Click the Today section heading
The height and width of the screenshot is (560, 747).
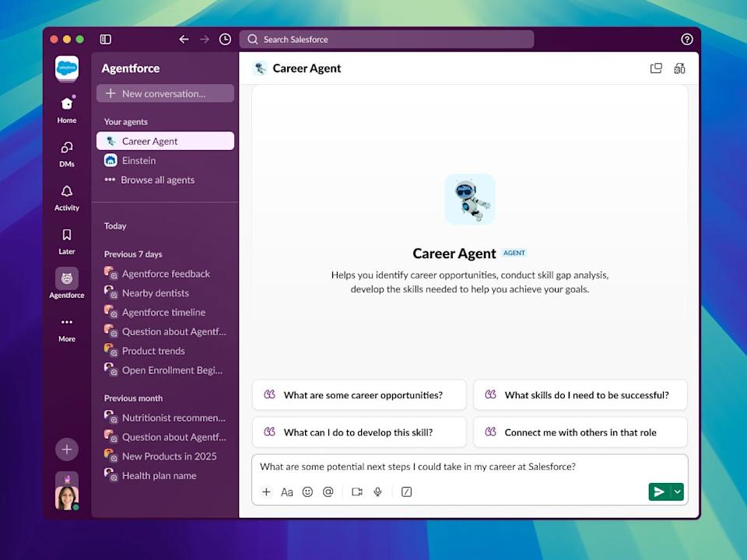pyautogui.click(x=115, y=226)
